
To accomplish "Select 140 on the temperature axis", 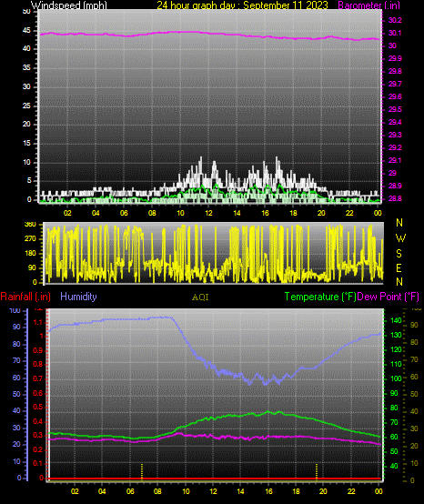I will click(396, 320).
